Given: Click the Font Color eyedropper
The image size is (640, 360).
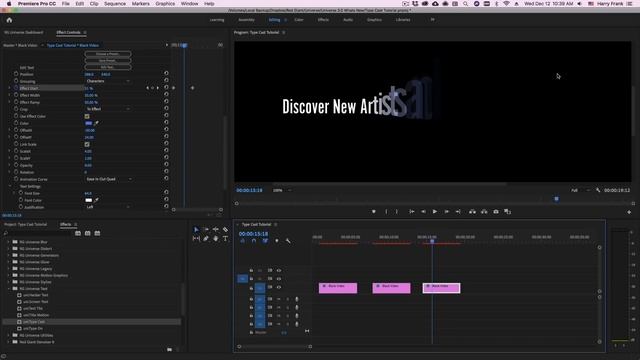Looking at the screenshot, I should click(97, 200).
